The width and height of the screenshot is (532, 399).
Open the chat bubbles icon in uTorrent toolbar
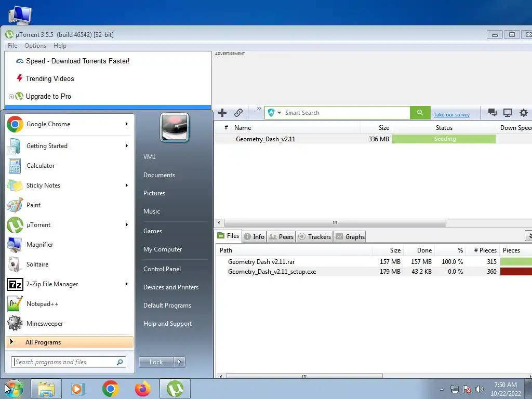click(x=493, y=113)
